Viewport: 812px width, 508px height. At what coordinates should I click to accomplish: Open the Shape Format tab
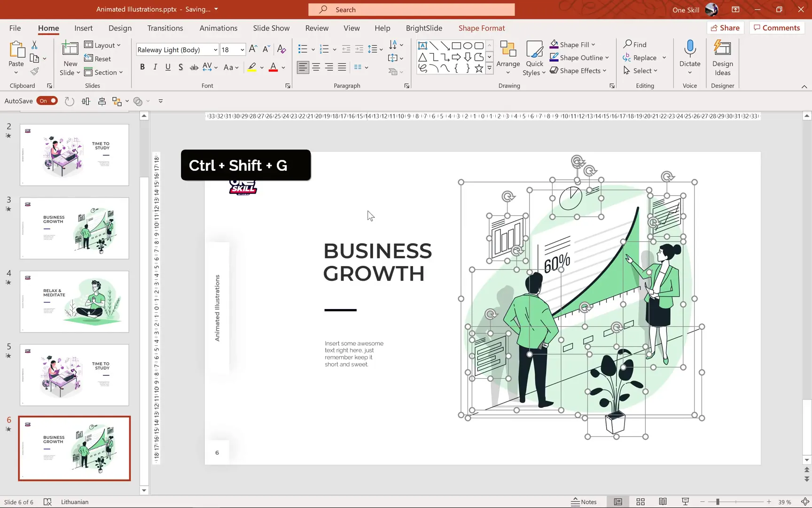coord(481,28)
